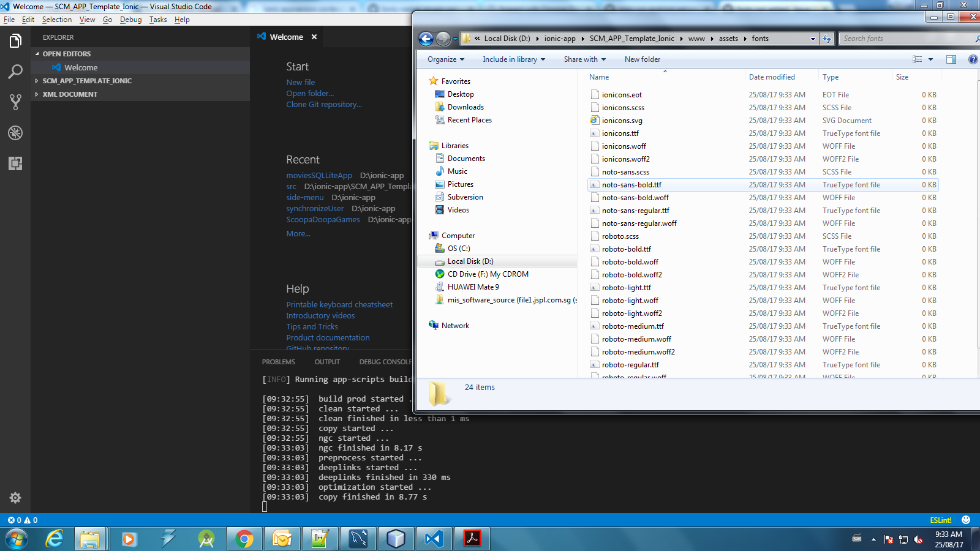Change view icon in file explorer toolbar
This screenshot has height=551, width=980.
pyautogui.click(x=917, y=59)
